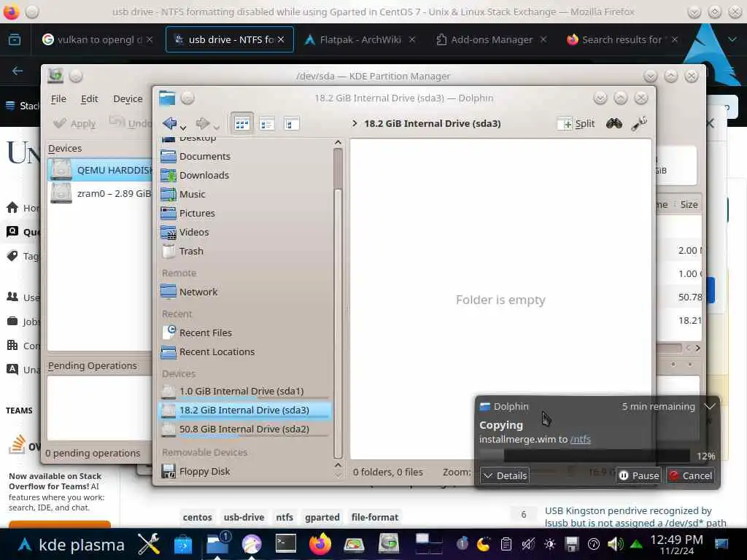The height and width of the screenshot is (560, 747).
Task: Open the volume control in the system tray
Action: coord(615,544)
